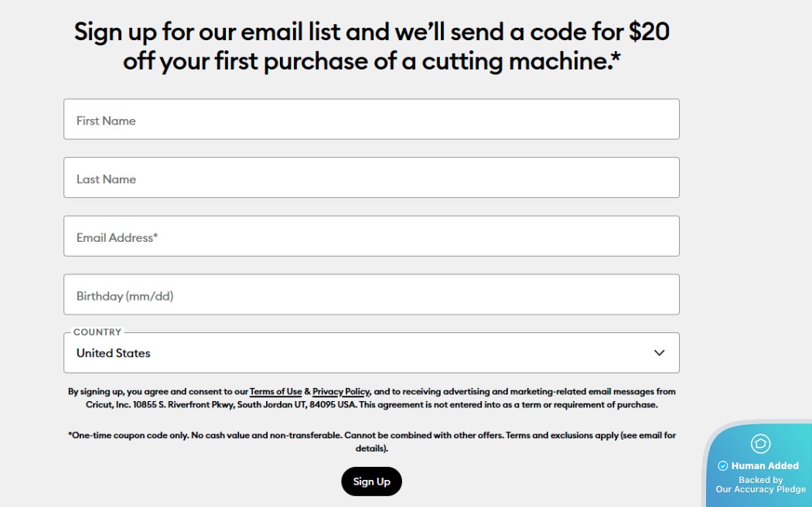This screenshot has width=812, height=507.
Task: Click the First Name input field
Action: coord(371,119)
